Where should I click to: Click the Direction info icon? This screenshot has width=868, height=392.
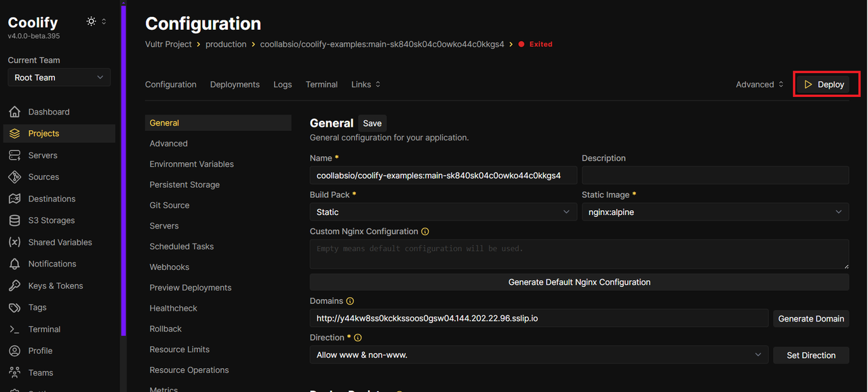coord(358,338)
